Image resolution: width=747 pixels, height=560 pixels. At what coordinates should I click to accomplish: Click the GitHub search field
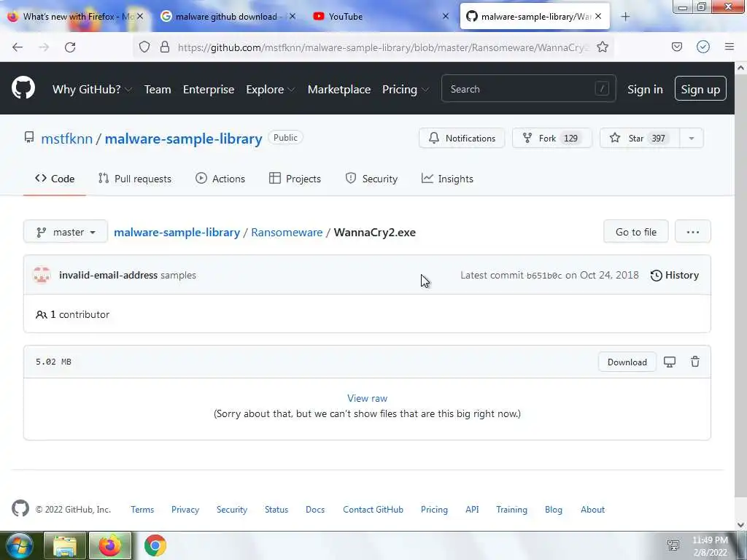click(x=528, y=89)
